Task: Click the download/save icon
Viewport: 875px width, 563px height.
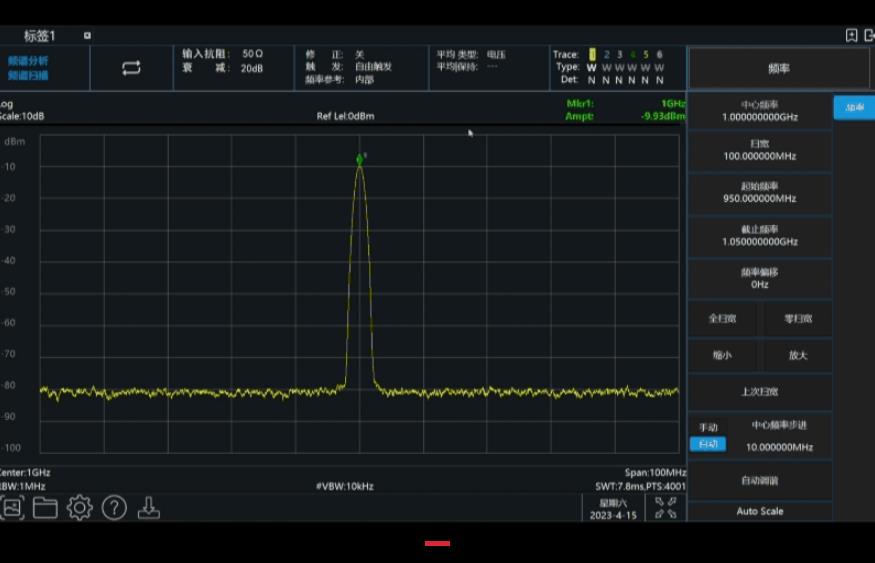Action: tap(148, 508)
